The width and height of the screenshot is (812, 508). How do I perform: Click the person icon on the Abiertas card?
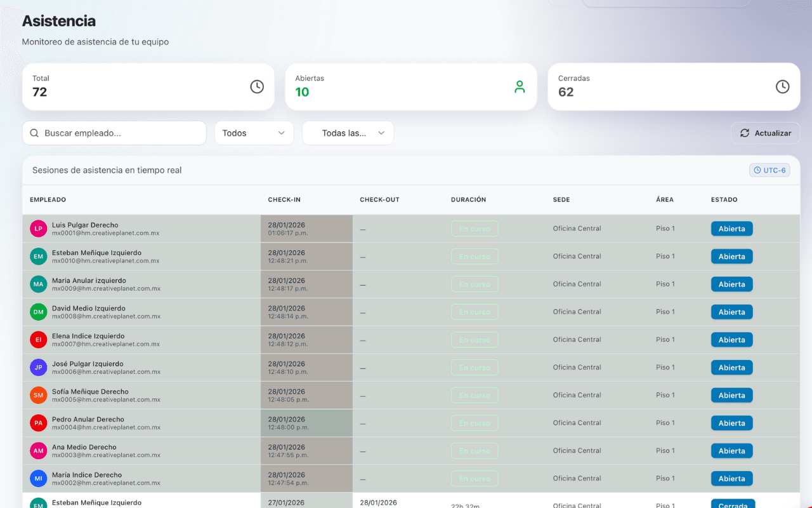(520, 86)
